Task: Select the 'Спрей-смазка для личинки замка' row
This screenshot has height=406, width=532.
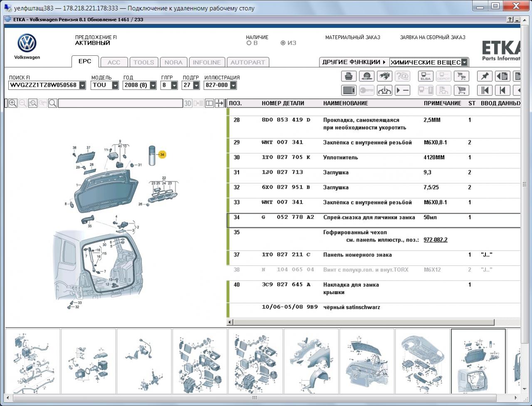Action: tap(374, 221)
